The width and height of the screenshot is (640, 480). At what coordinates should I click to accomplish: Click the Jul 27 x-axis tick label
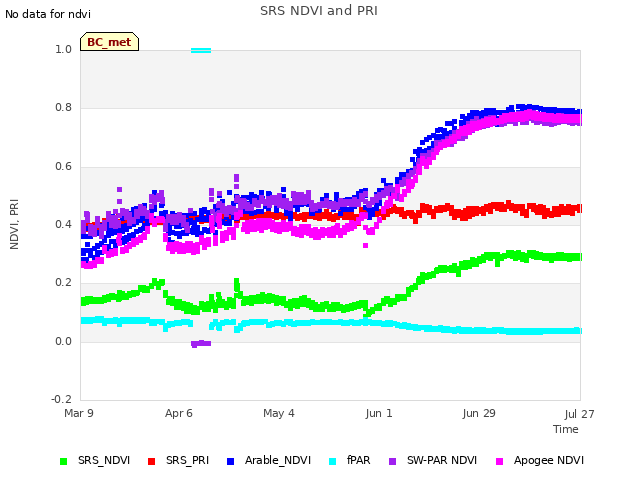pos(579,414)
